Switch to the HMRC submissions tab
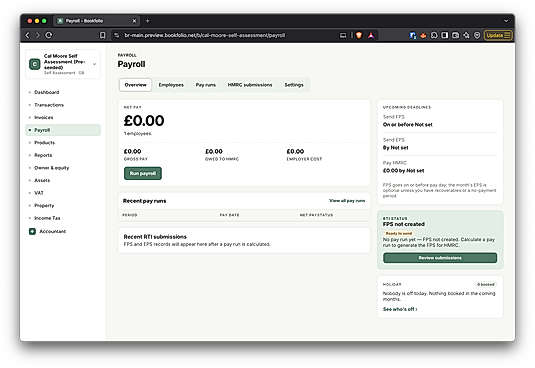The height and width of the screenshot is (368, 535). [x=250, y=85]
